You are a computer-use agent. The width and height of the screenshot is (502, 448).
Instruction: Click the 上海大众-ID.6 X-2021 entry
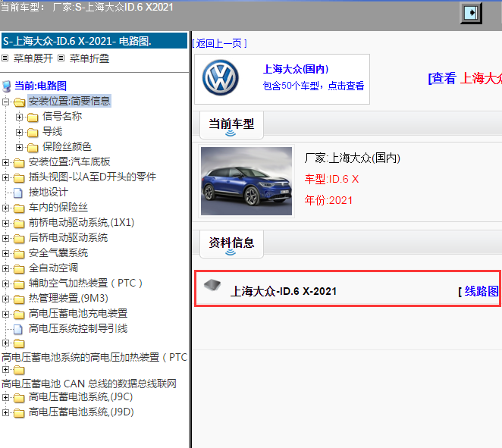coord(284,291)
